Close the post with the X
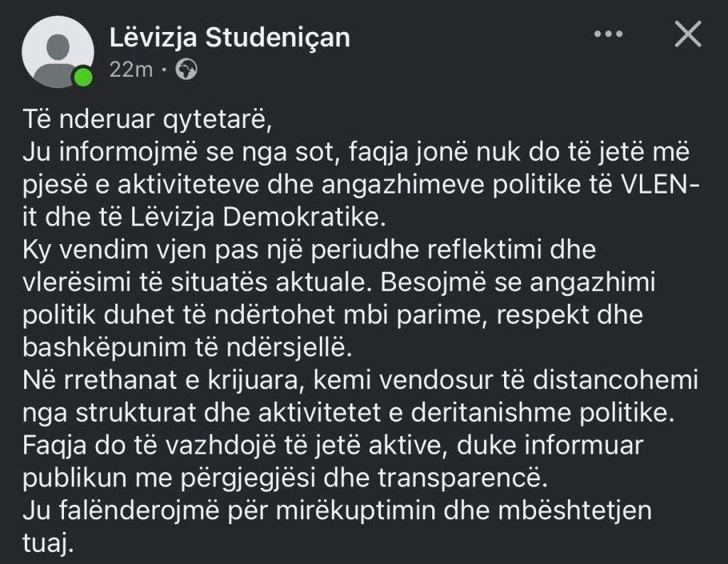This screenshot has width=728, height=564. click(x=687, y=34)
